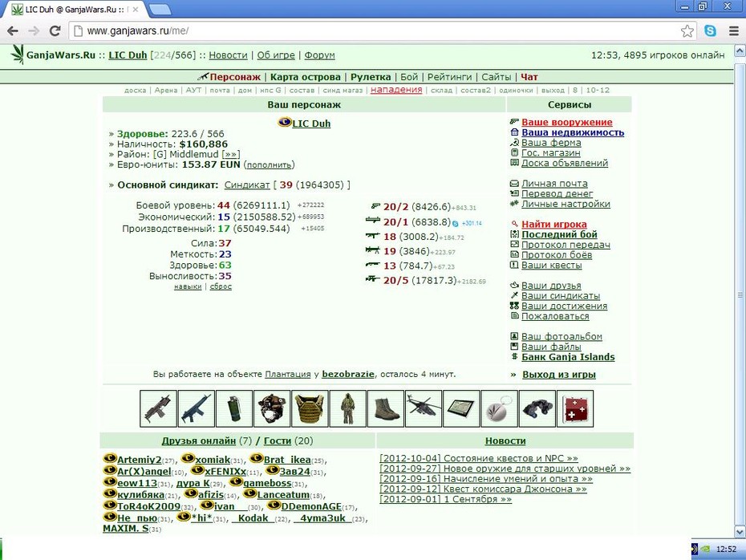
Task: Open news Состояние квестов и NPC
Action: pyautogui.click(x=479, y=459)
